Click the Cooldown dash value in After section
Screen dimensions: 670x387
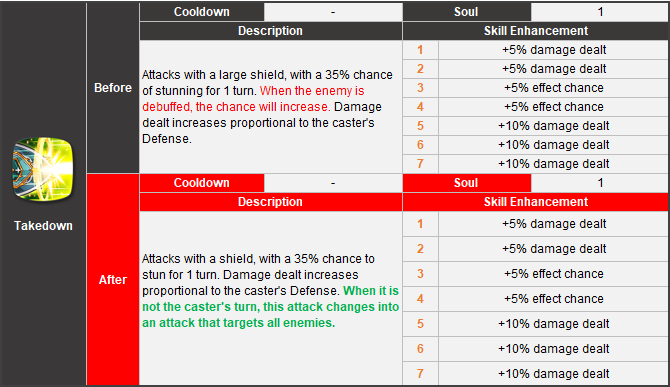click(x=333, y=183)
